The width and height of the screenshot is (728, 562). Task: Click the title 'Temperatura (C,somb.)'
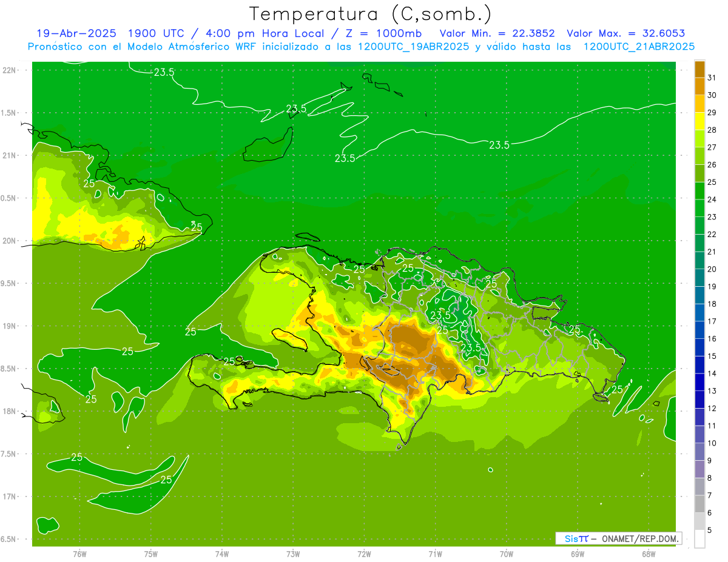point(370,14)
